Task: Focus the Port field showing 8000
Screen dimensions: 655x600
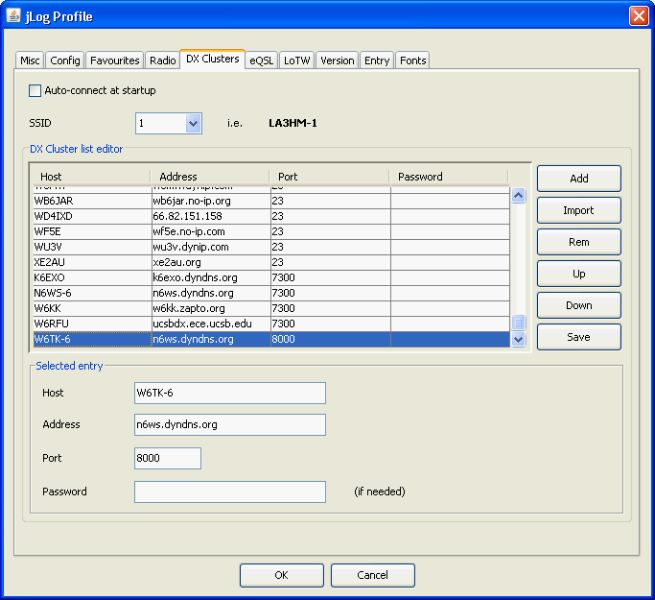Action: pos(168,458)
